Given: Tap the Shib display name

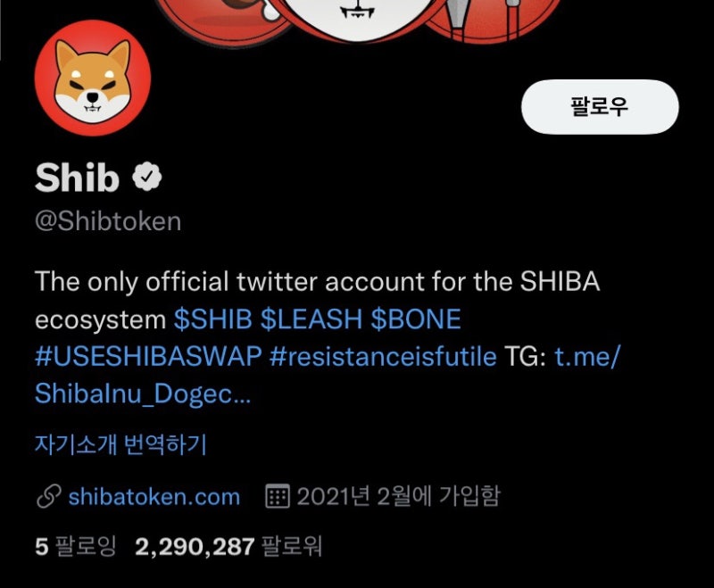Looking at the screenshot, I should tap(77, 178).
